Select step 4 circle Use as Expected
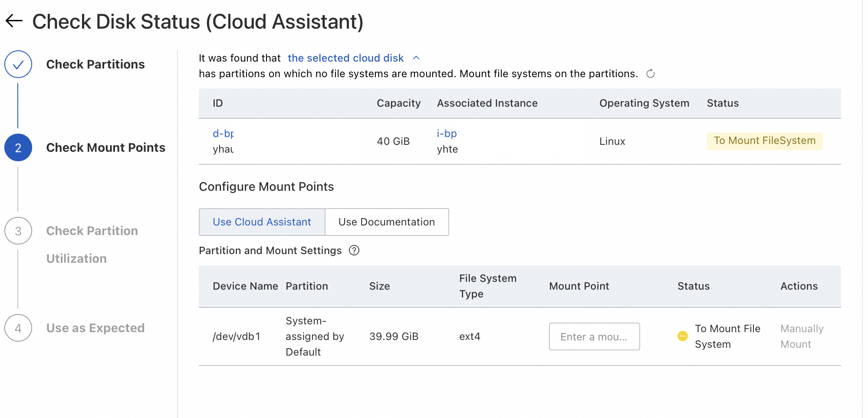The width and height of the screenshot is (868, 418). (x=18, y=328)
